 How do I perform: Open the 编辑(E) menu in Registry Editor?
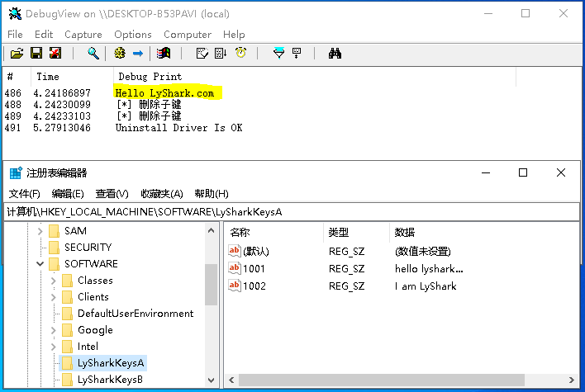click(x=68, y=194)
